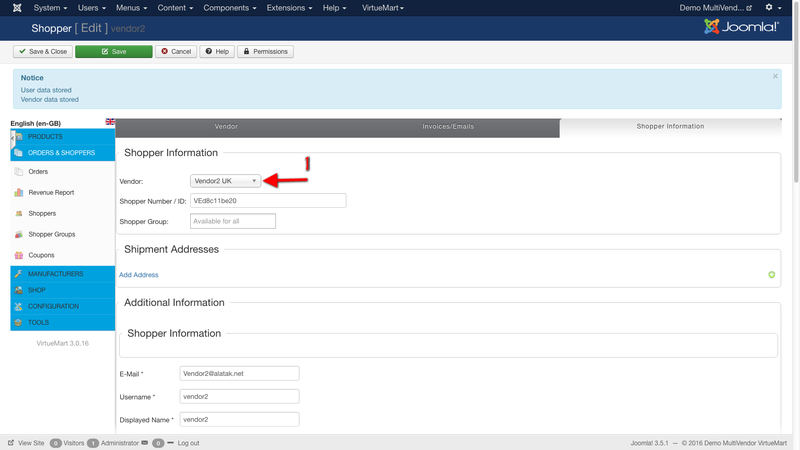The width and height of the screenshot is (800, 450).
Task: Switch to the Vendor tab
Action: pos(226,127)
